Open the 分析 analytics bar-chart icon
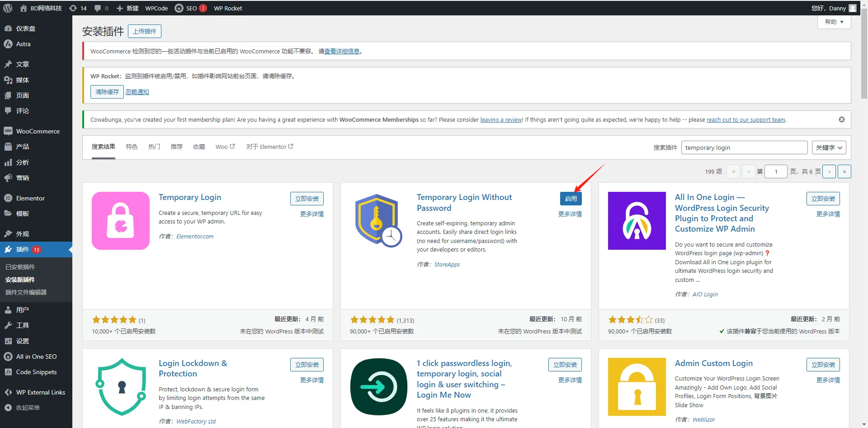868x428 pixels. (x=8, y=162)
